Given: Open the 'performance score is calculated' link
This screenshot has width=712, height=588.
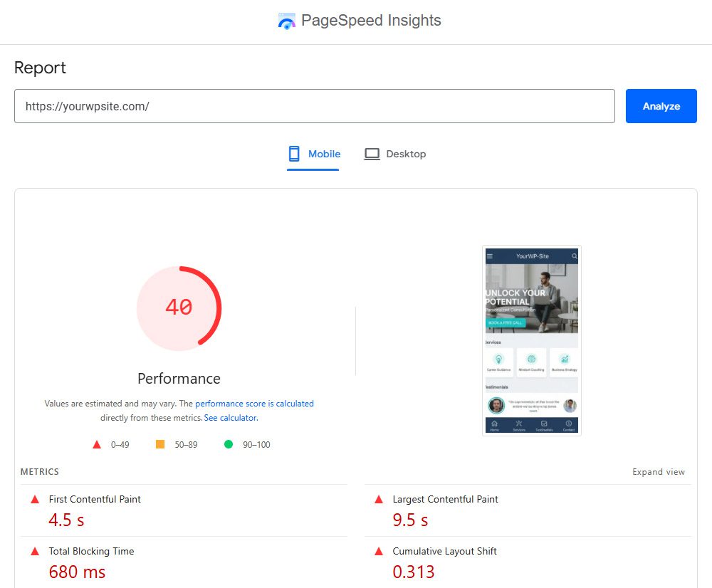Looking at the screenshot, I should coord(254,404).
